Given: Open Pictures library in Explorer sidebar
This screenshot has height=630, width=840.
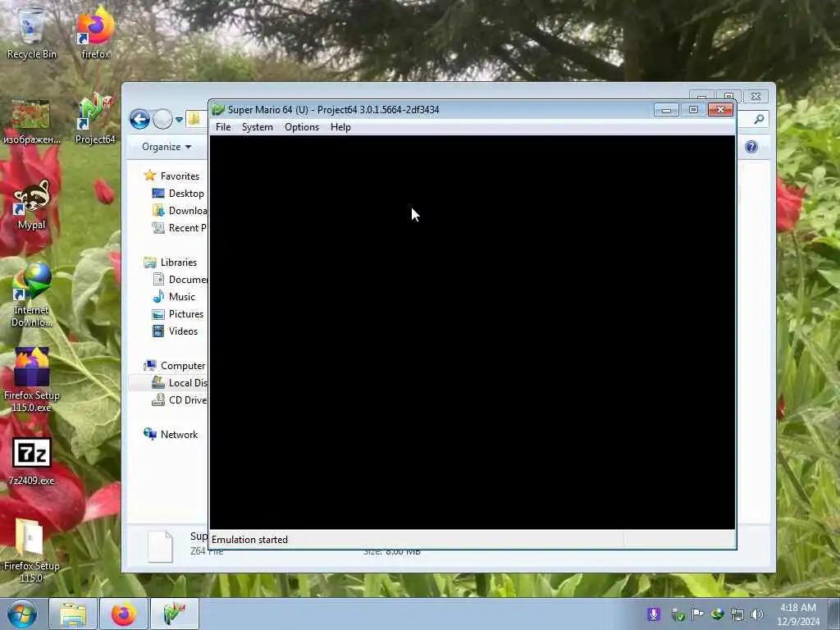Looking at the screenshot, I should pos(178,314).
